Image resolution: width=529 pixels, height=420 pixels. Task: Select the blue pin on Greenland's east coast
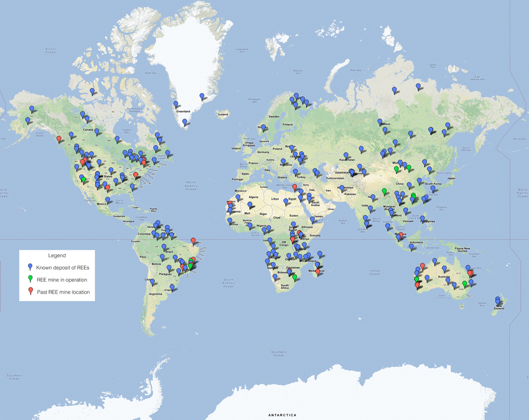pos(202,96)
